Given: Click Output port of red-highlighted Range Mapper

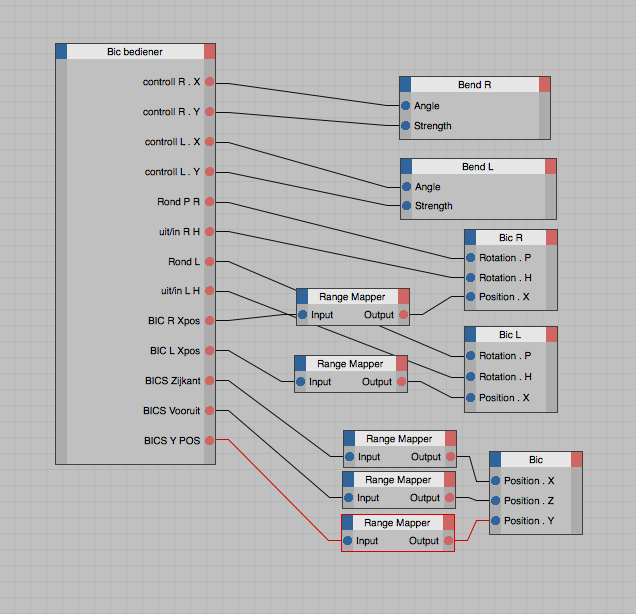Looking at the screenshot, I should pos(448,540).
